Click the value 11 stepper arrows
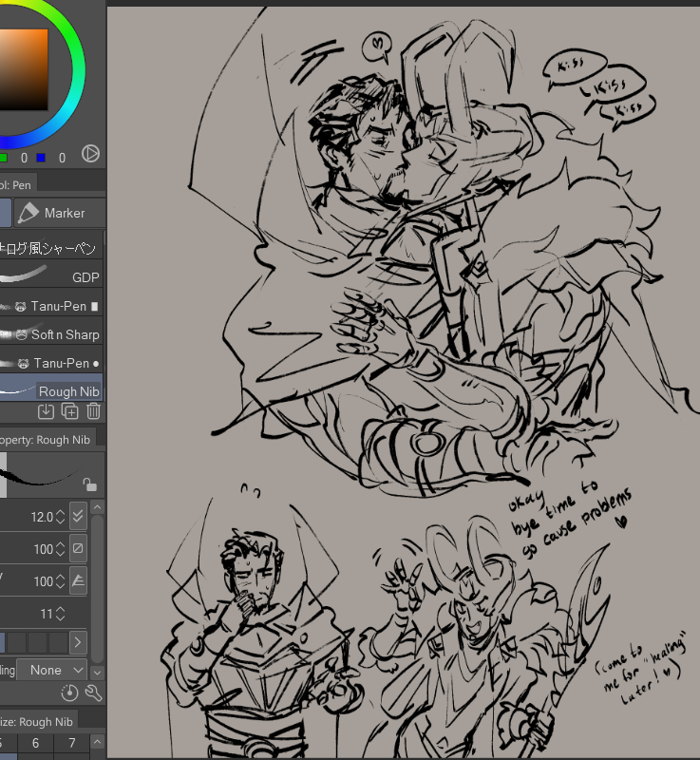The height and width of the screenshot is (760, 700). tap(60, 614)
